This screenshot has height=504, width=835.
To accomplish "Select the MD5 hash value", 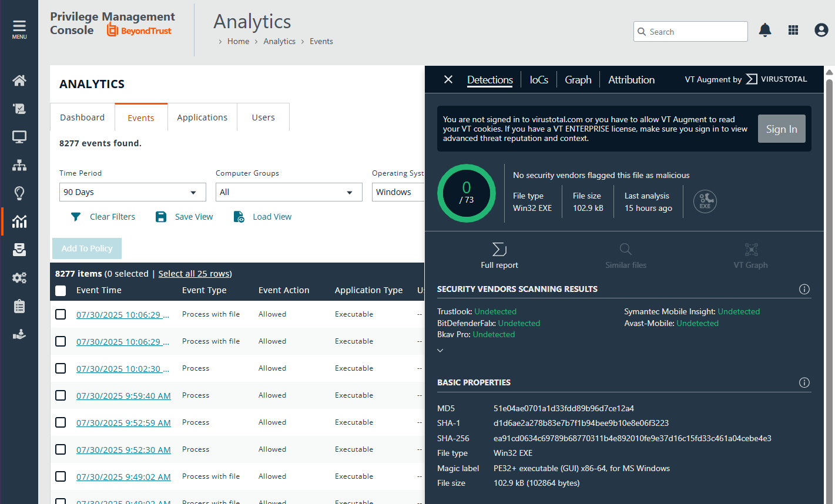I will pos(564,408).
